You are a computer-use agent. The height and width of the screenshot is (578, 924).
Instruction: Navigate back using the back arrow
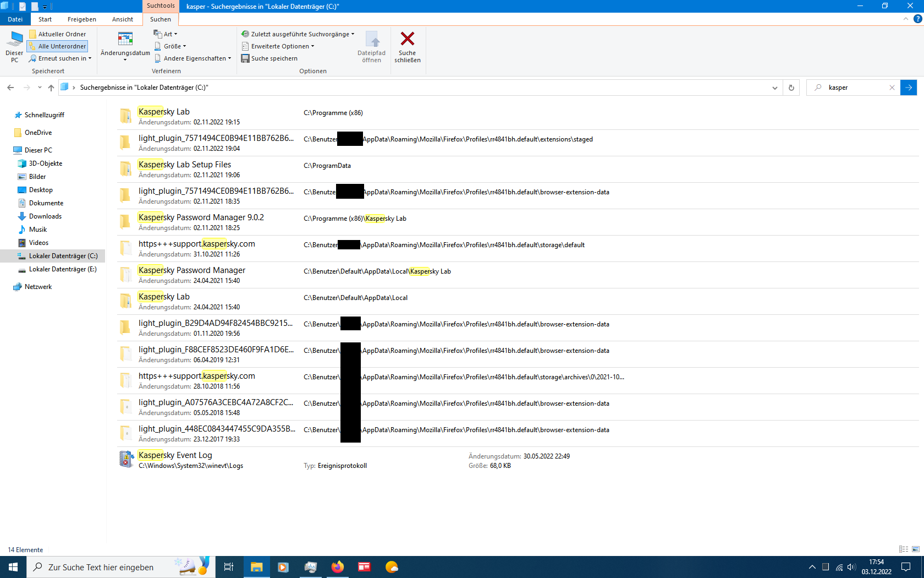(x=10, y=87)
